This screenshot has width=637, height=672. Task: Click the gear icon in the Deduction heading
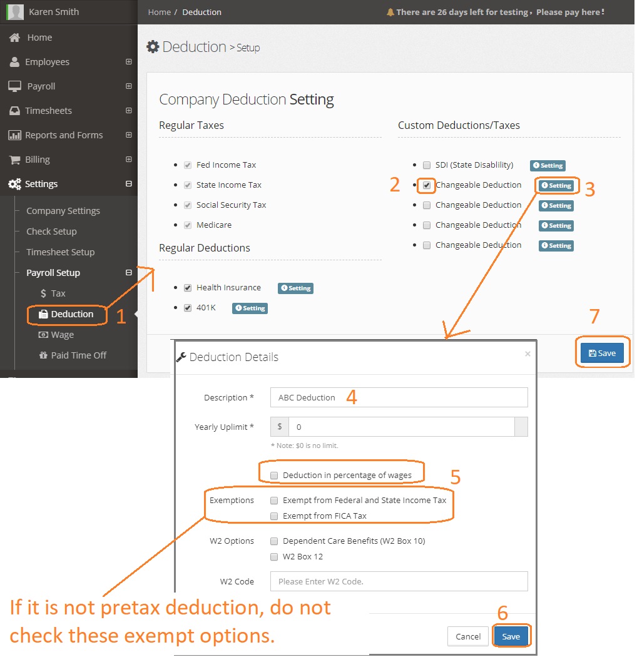pos(153,47)
